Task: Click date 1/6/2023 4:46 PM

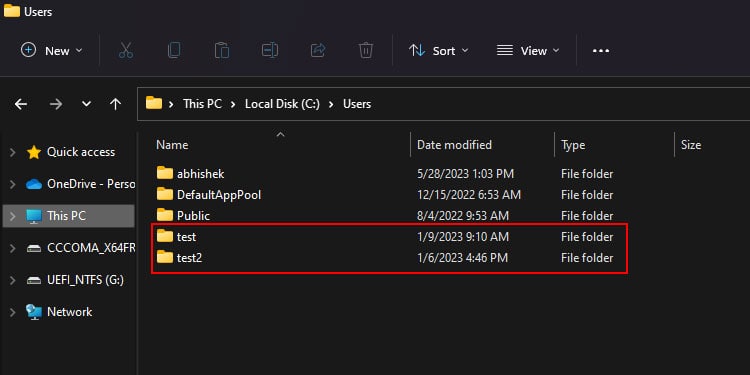Action: pos(463,258)
